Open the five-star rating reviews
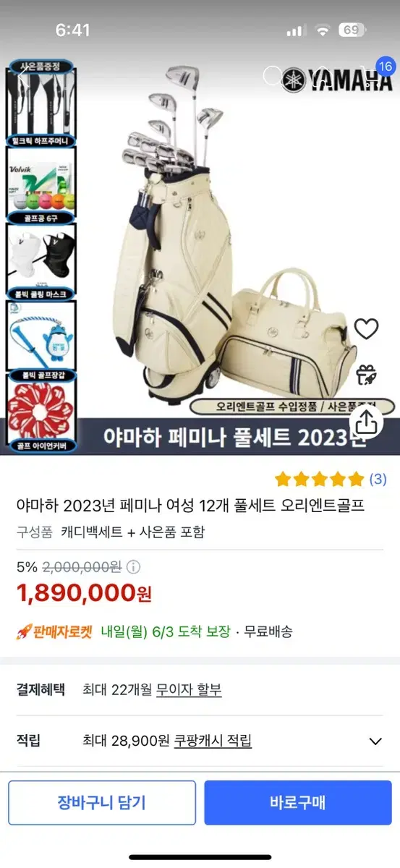Viewport: 400px width, 868px height. coord(319,479)
